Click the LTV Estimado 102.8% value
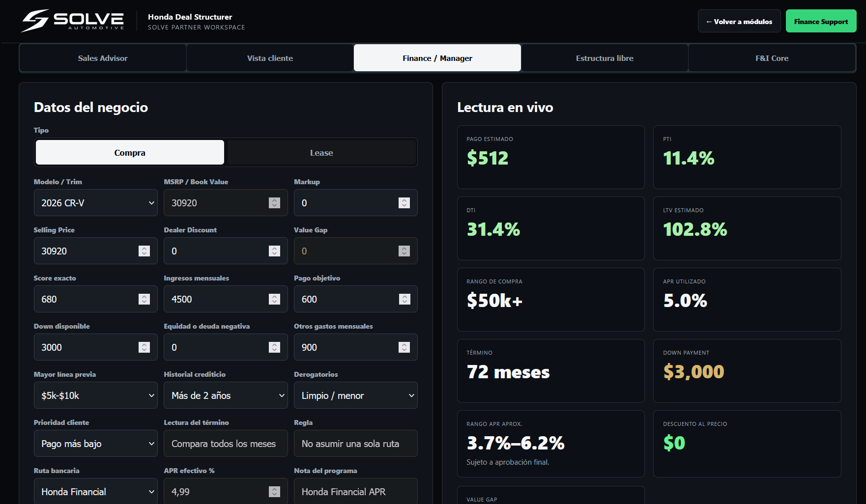 695,229
